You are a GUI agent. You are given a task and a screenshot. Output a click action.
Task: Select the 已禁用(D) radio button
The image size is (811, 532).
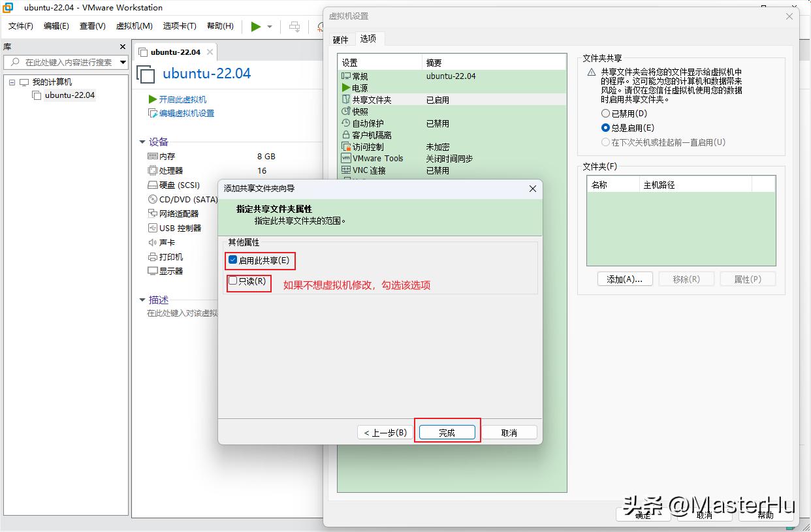pos(606,113)
